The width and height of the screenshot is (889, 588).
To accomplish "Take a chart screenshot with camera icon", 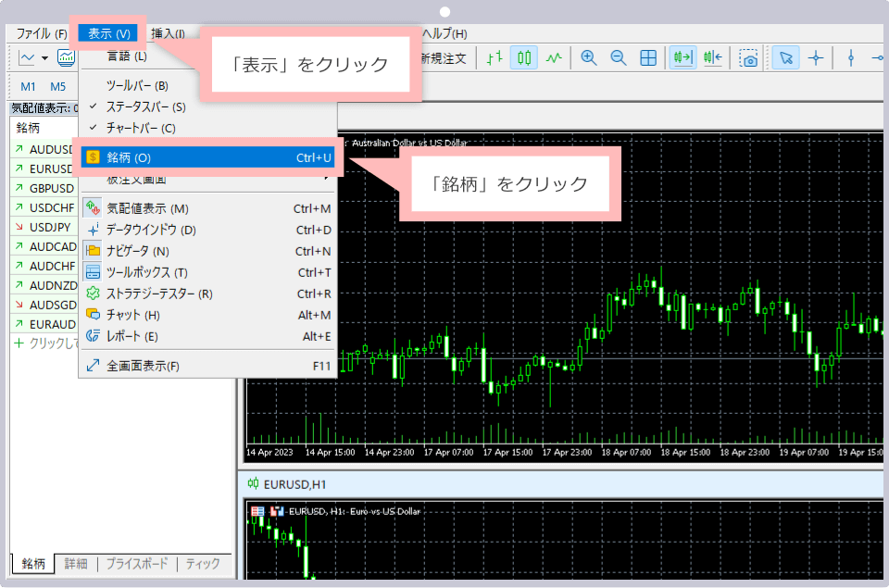I will [x=748, y=58].
